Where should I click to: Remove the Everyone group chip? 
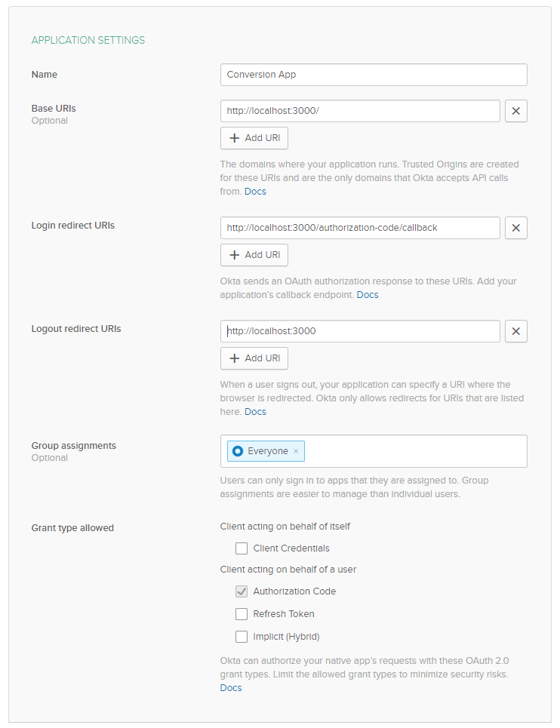click(x=296, y=451)
